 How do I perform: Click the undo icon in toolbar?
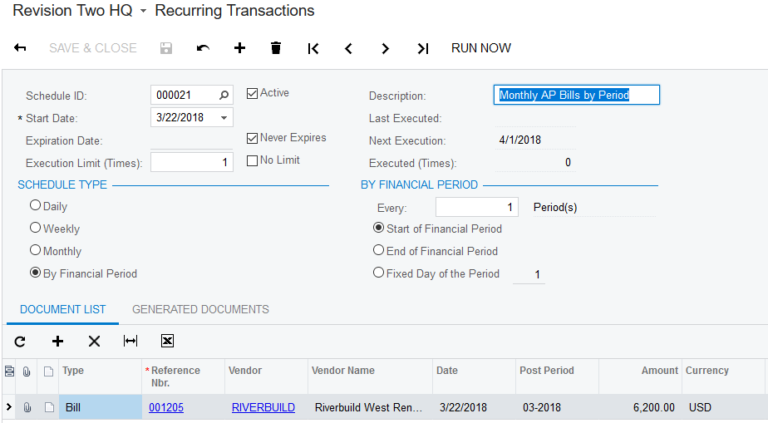pyautogui.click(x=203, y=48)
